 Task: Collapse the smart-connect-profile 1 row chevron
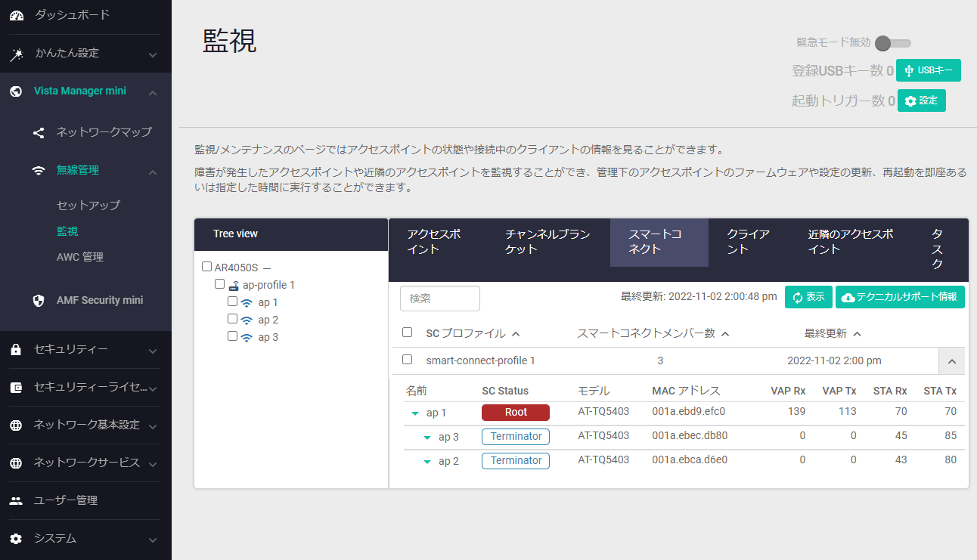pyautogui.click(x=951, y=361)
